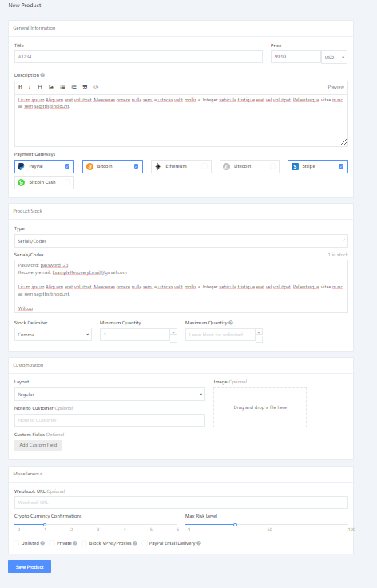Insert heading using the H icon
This screenshot has height=588, width=377.
(x=40, y=87)
